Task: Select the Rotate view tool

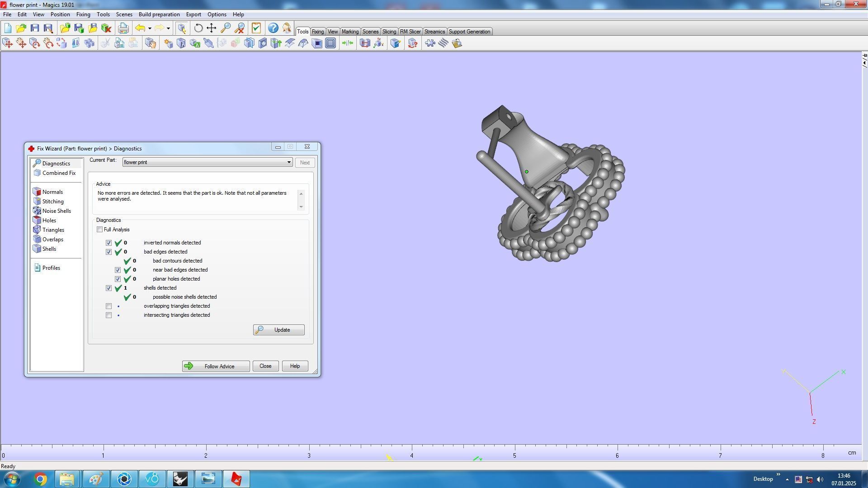Action: click(198, 28)
